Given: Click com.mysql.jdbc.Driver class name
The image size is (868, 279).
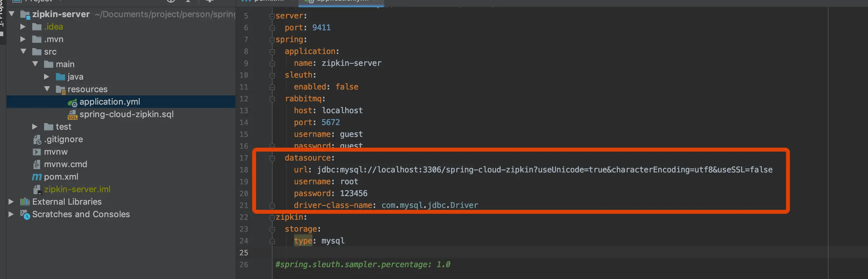Looking at the screenshot, I should (x=430, y=205).
